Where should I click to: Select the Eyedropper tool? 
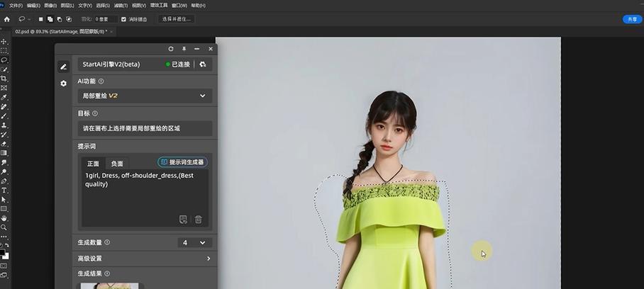pyautogui.click(x=4, y=97)
